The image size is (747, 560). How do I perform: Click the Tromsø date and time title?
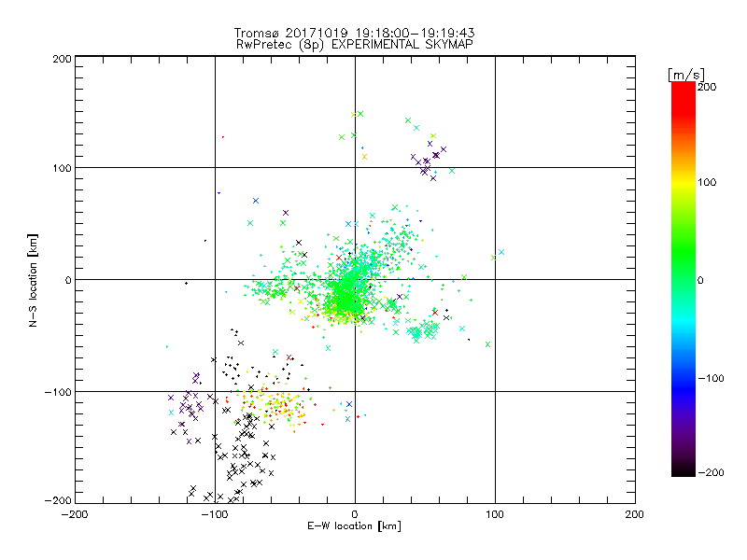point(354,32)
